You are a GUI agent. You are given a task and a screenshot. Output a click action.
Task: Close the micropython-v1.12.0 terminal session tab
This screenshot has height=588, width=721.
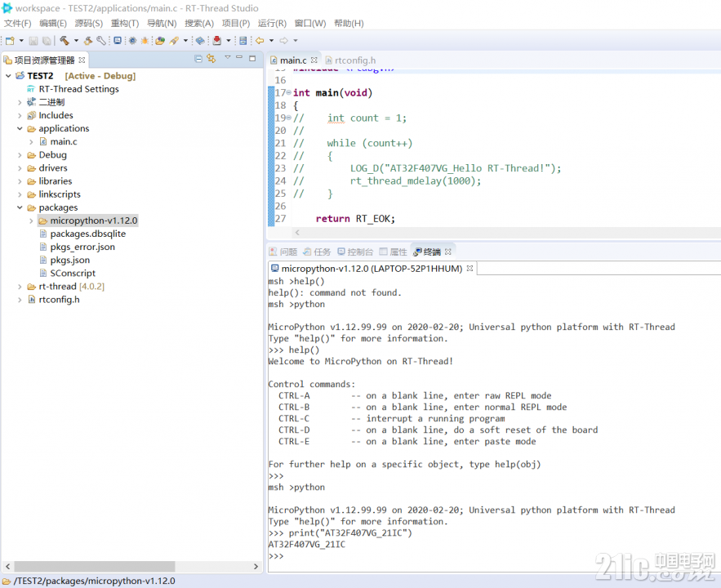(x=470, y=268)
